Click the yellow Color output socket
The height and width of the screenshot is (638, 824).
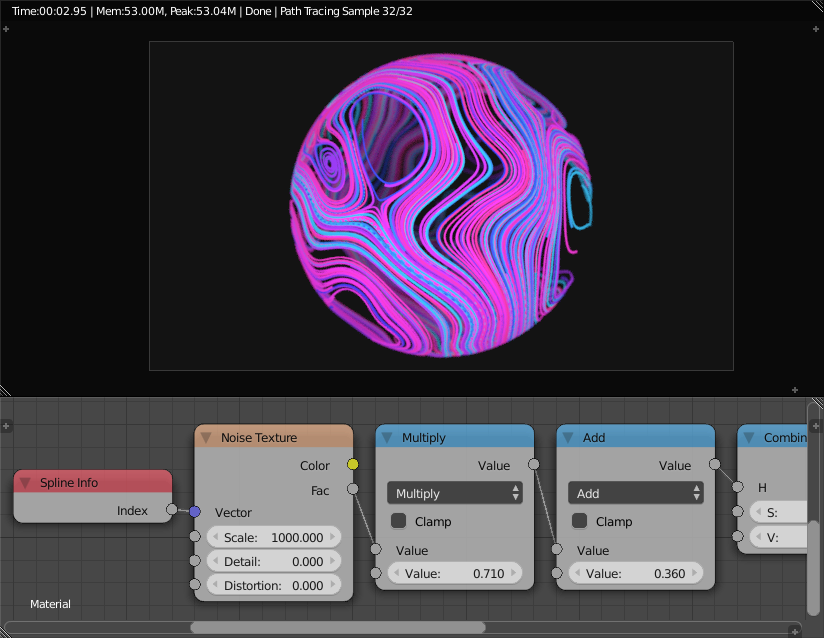click(353, 464)
